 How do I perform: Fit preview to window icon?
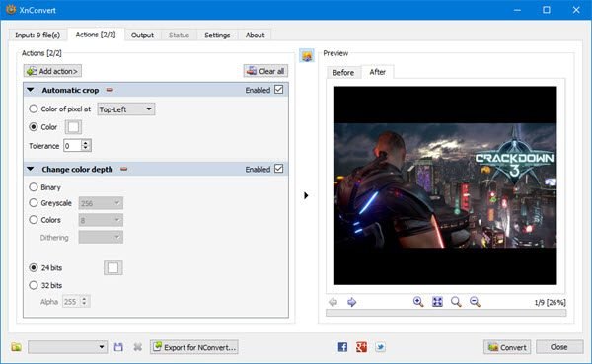(x=437, y=301)
